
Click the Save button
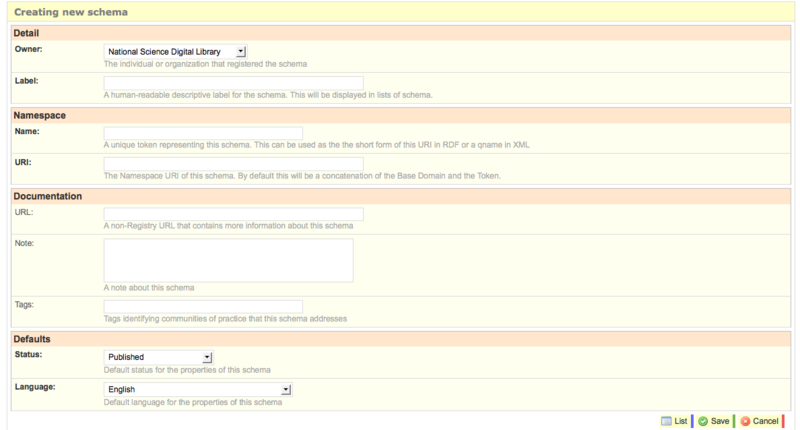(714, 421)
